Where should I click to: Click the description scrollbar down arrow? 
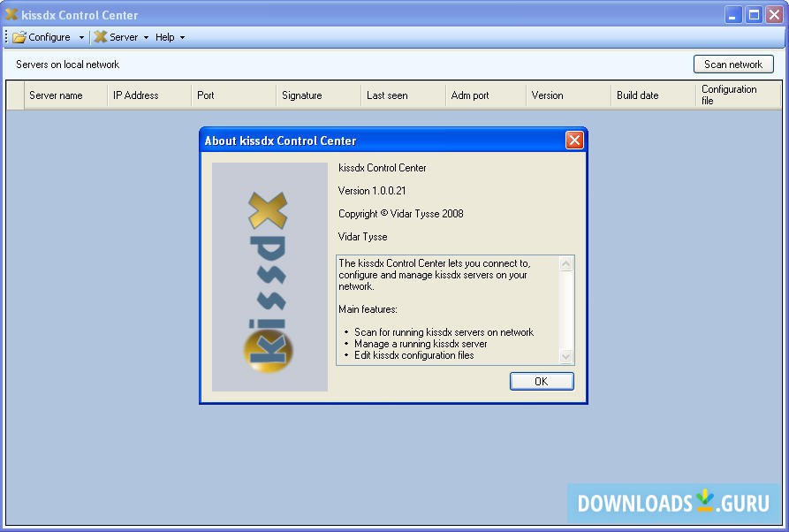point(566,356)
